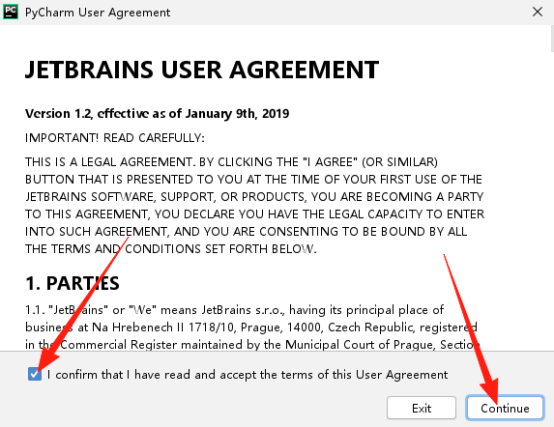Click the PyCharm User Agreement window title
554x427 pixels.
tap(98, 12)
